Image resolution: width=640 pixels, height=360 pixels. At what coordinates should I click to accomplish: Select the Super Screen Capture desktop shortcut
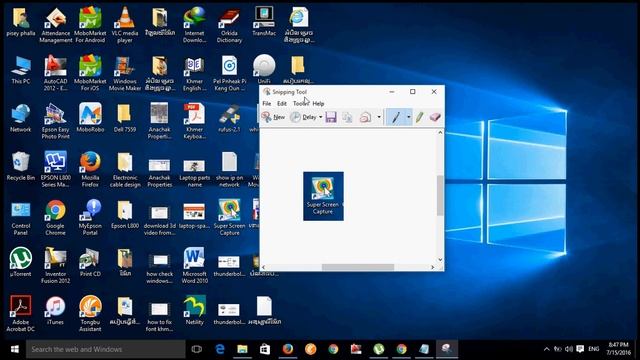[x=229, y=218]
